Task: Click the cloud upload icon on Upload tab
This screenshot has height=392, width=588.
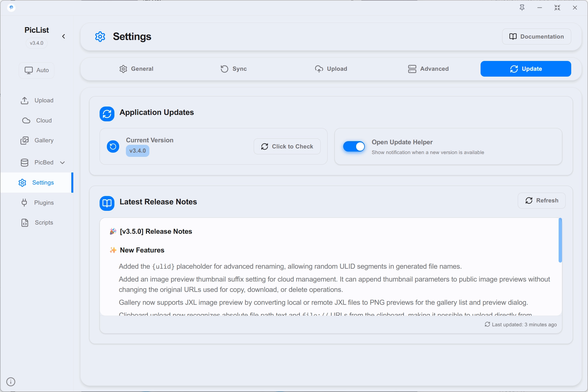Action: click(319, 69)
